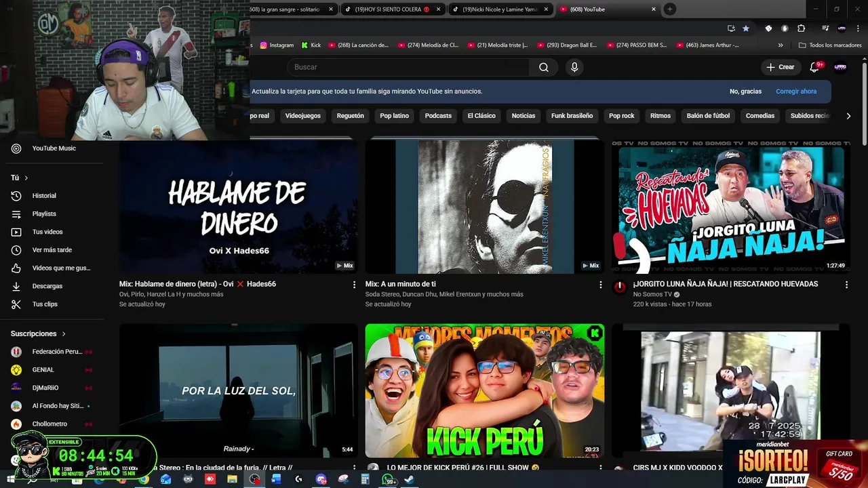
Task: Open Outlook from the taskbar
Action: pyautogui.click(x=165, y=479)
